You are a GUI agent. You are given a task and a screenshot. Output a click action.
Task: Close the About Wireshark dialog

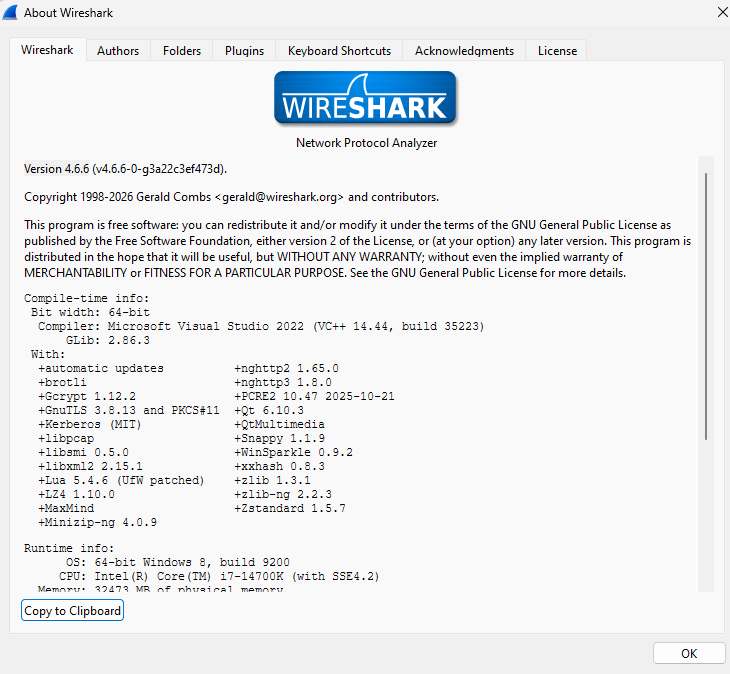(721, 12)
